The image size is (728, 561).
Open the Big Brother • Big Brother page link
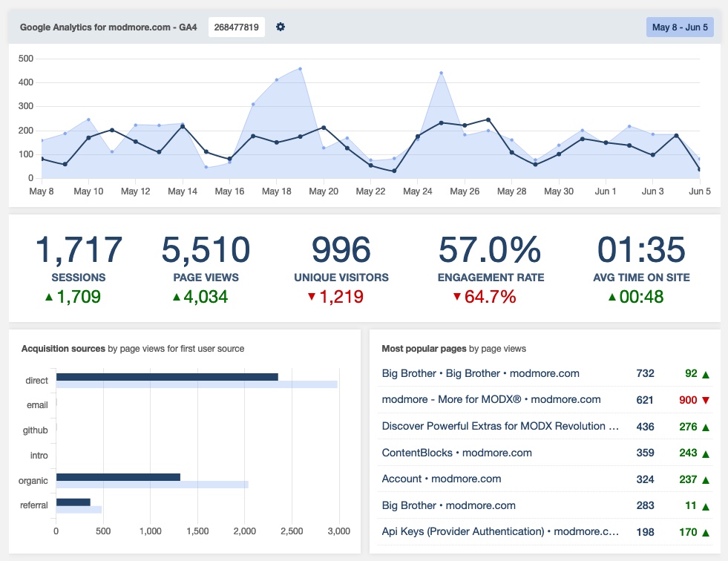tap(481, 373)
